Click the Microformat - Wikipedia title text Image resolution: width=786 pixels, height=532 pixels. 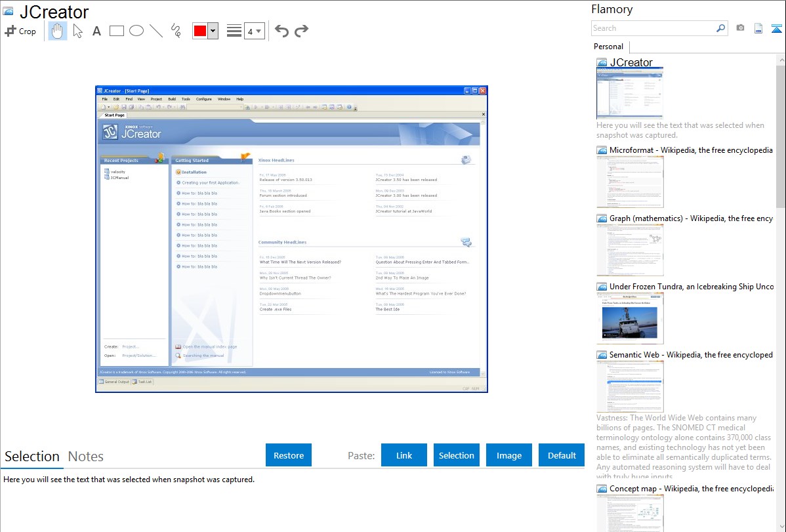point(691,150)
